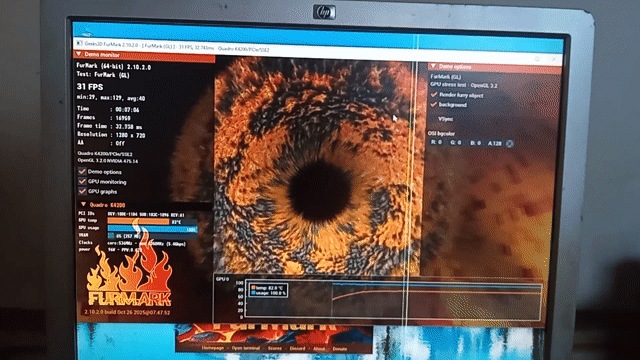Click Open terminal link in background window
Viewport: 640px width, 360px height.
(x=246, y=348)
